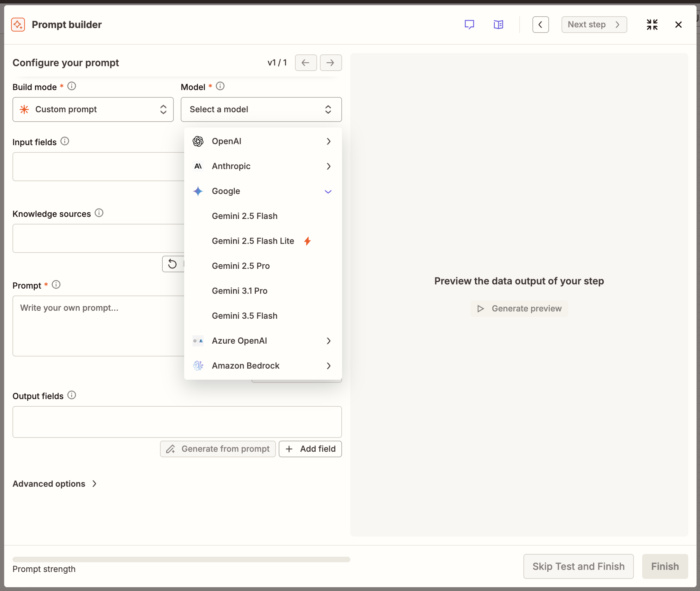Go to the previous step in the header
The image size is (700, 591).
click(x=540, y=25)
